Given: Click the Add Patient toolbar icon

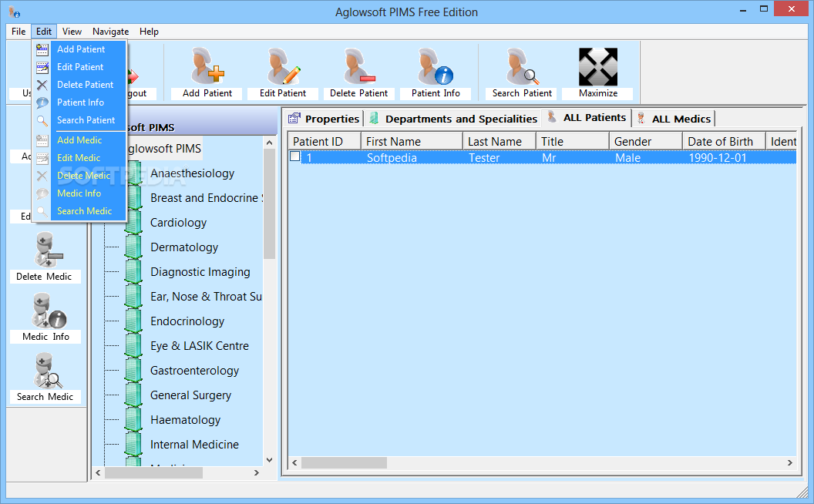Looking at the screenshot, I should click(207, 66).
